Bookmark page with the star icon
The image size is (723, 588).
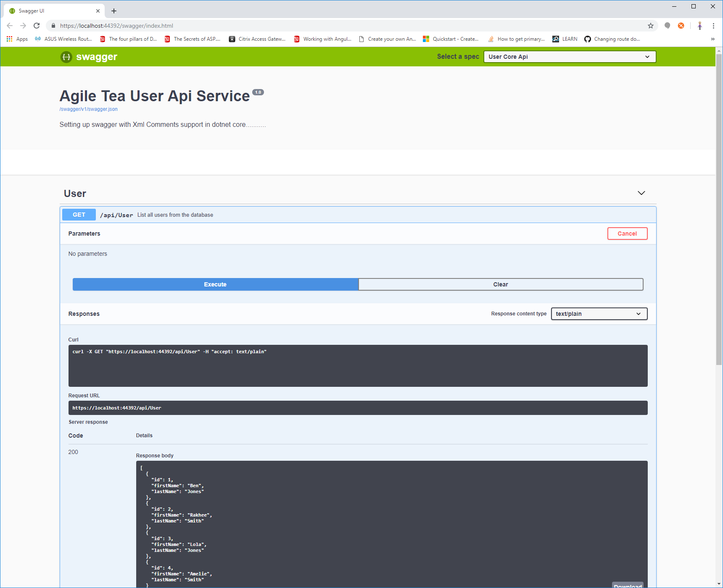(651, 26)
